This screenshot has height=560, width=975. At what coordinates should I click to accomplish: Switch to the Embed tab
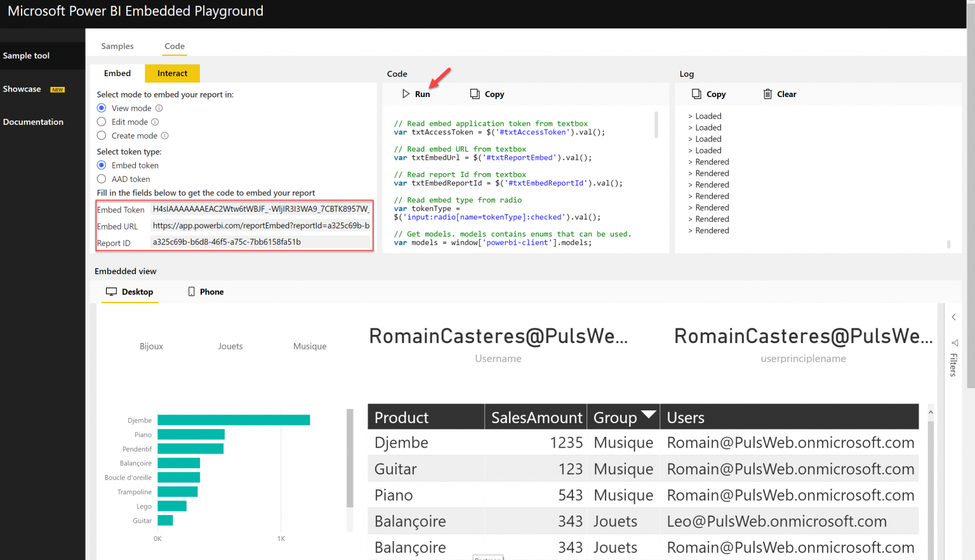tap(117, 73)
